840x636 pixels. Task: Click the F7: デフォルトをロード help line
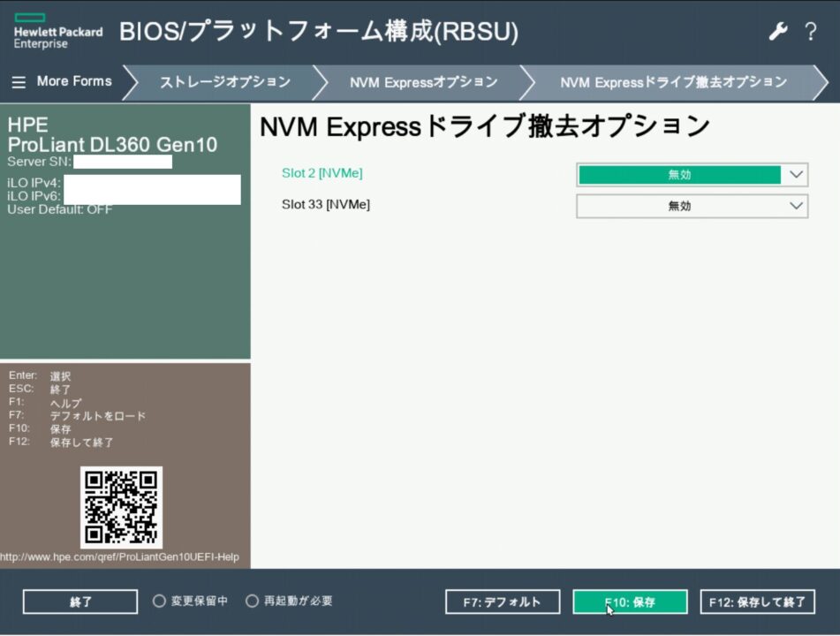(x=77, y=416)
